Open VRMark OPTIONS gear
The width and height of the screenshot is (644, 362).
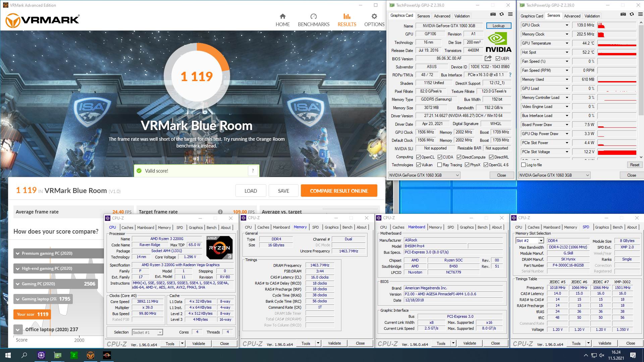[374, 20]
